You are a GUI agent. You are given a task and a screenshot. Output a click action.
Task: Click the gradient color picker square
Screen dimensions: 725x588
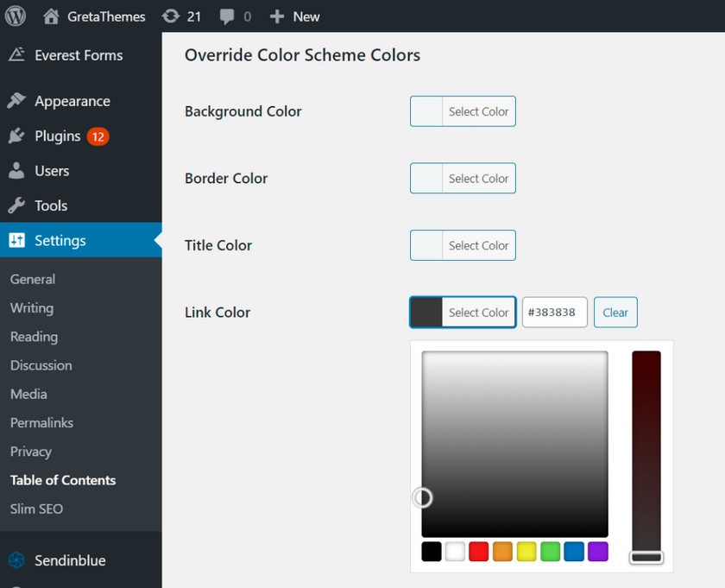514,444
